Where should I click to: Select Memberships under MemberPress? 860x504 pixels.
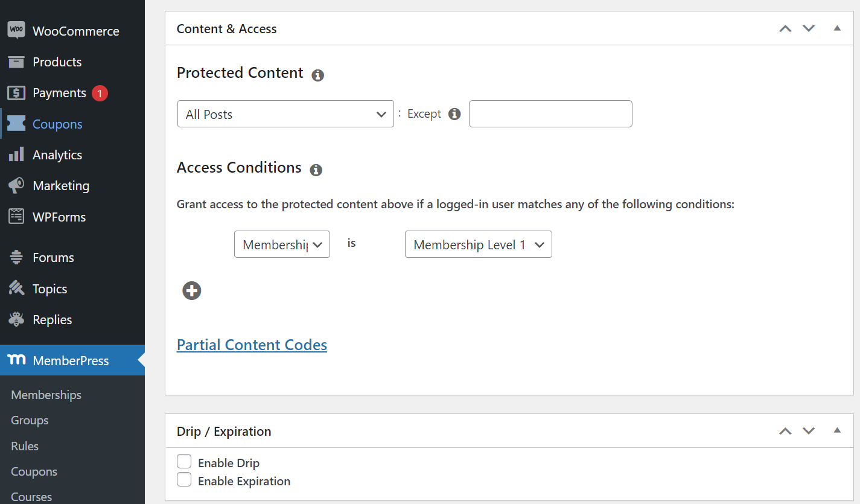point(46,395)
